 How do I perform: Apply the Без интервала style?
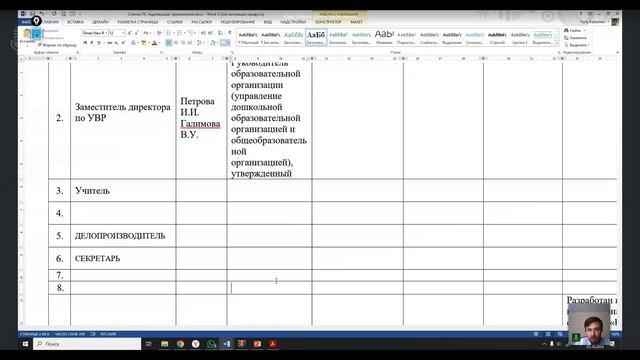pyautogui.click(x=271, y=38)
